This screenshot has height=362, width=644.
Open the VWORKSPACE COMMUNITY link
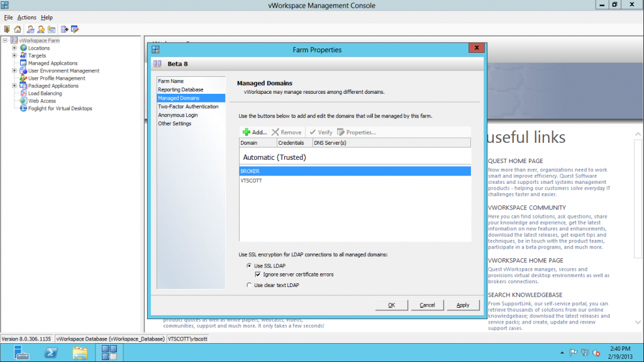527,208
